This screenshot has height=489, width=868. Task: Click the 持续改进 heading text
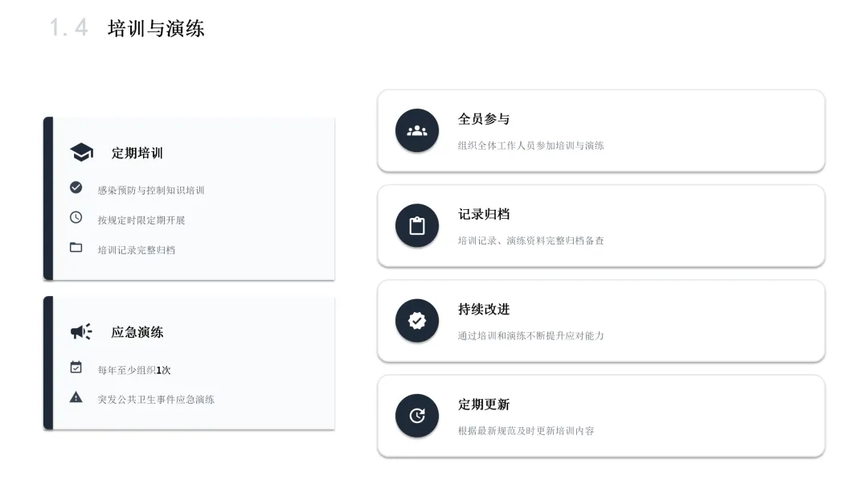pos(484,309)
